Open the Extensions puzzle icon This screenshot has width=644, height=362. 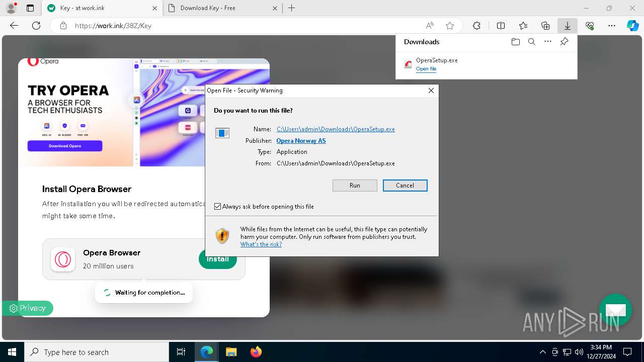click(476, 26)
